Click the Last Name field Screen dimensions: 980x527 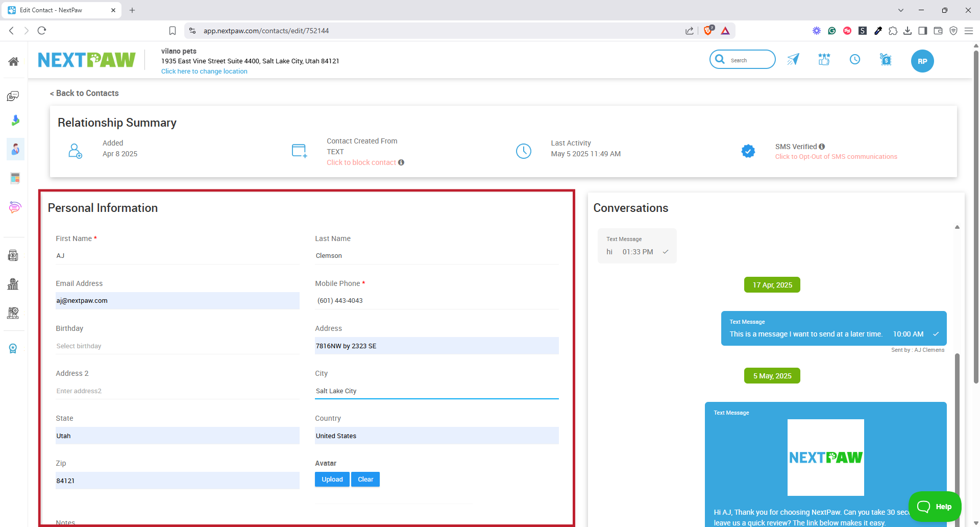click(x=437, y=256)
